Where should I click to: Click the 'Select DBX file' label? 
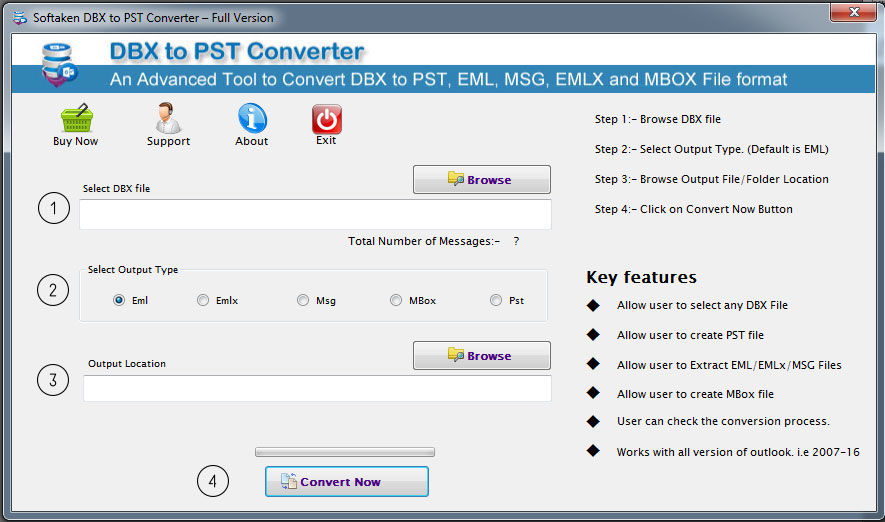tap(116, 188)
